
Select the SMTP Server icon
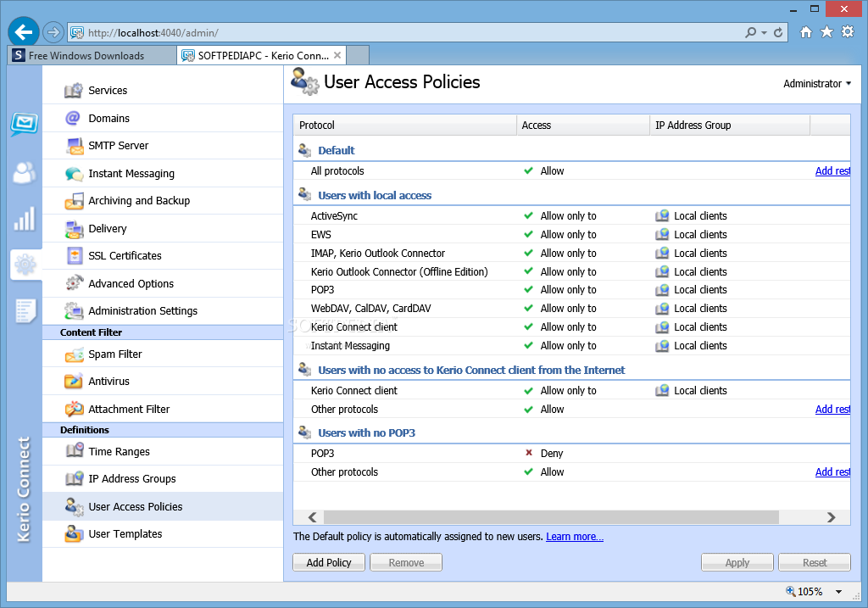[x=75, y=146]
